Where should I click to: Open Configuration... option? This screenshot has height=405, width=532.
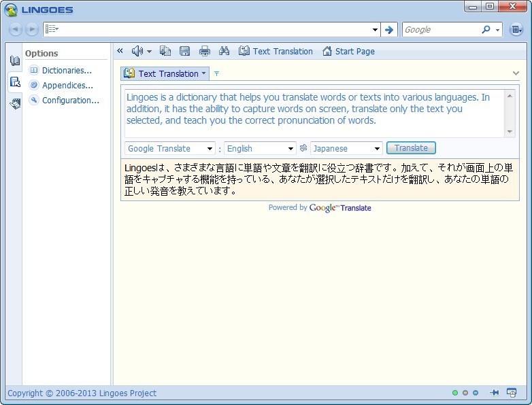pos(71,101)
